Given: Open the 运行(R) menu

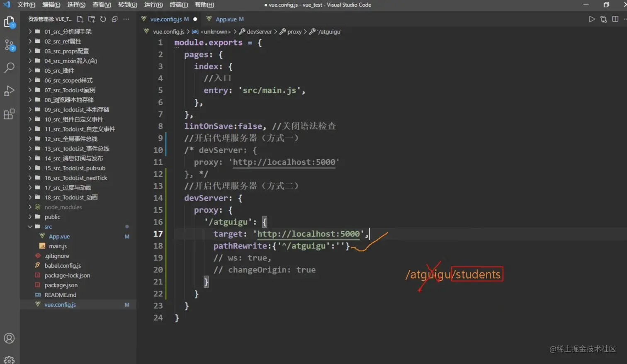Looking at the screenshot, I should coord(153,5).
